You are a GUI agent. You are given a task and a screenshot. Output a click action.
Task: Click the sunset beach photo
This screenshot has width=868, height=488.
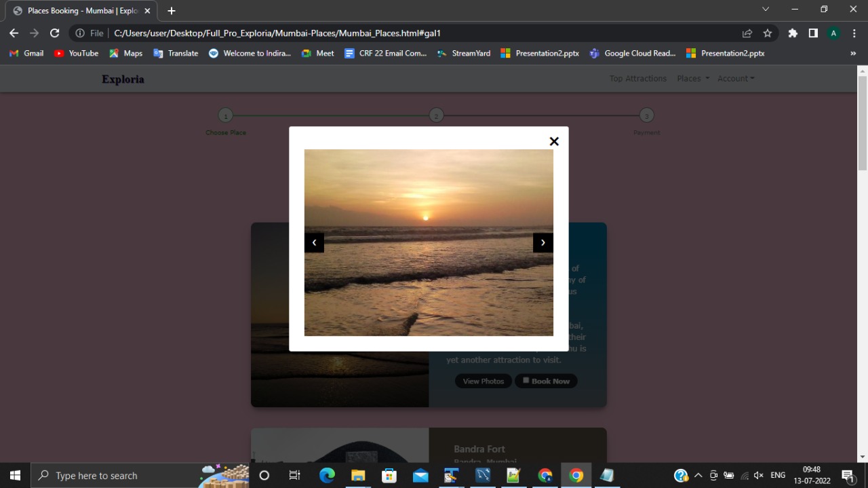point(429,242)
